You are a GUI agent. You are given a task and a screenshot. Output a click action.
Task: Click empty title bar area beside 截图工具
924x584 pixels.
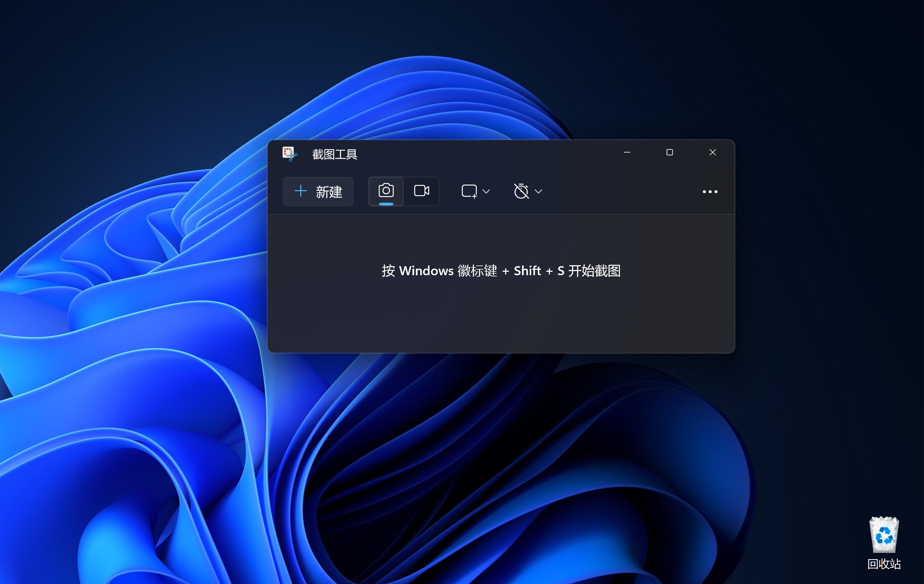click(480, 153)
